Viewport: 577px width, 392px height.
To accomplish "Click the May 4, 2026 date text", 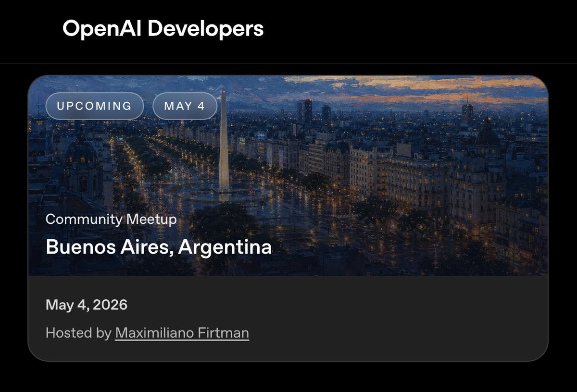I will (x=87, y=305).
